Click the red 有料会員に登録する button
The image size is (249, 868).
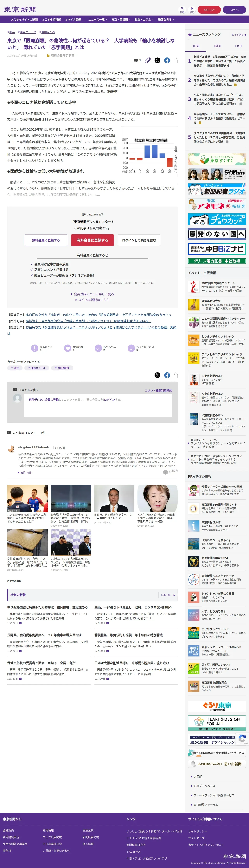[x=93, y=240]
